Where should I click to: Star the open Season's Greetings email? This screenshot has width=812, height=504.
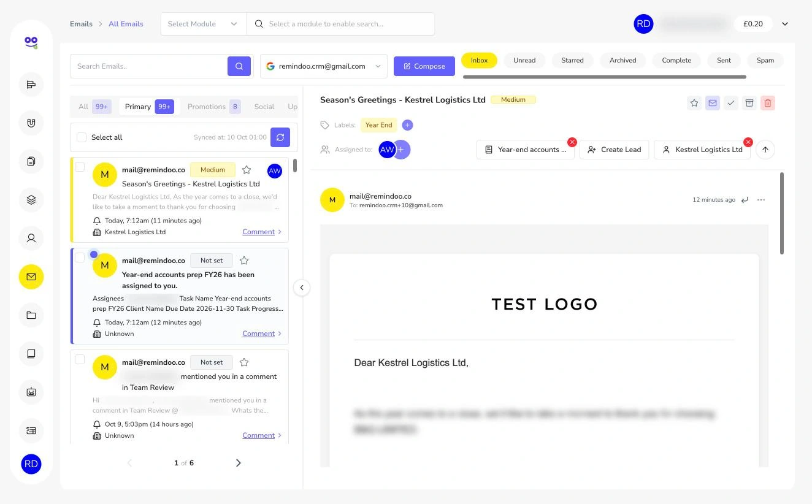pyautogui.click(x=694, y=103)
